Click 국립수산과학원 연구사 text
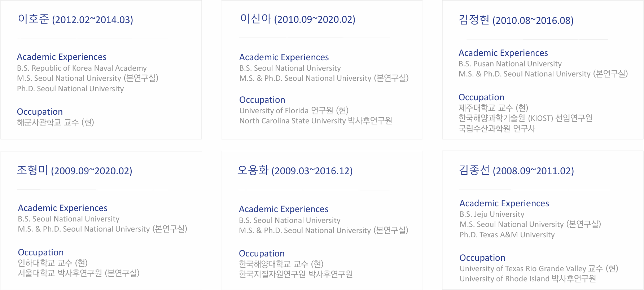Screen dimensions: 644x290 point(496,128)
